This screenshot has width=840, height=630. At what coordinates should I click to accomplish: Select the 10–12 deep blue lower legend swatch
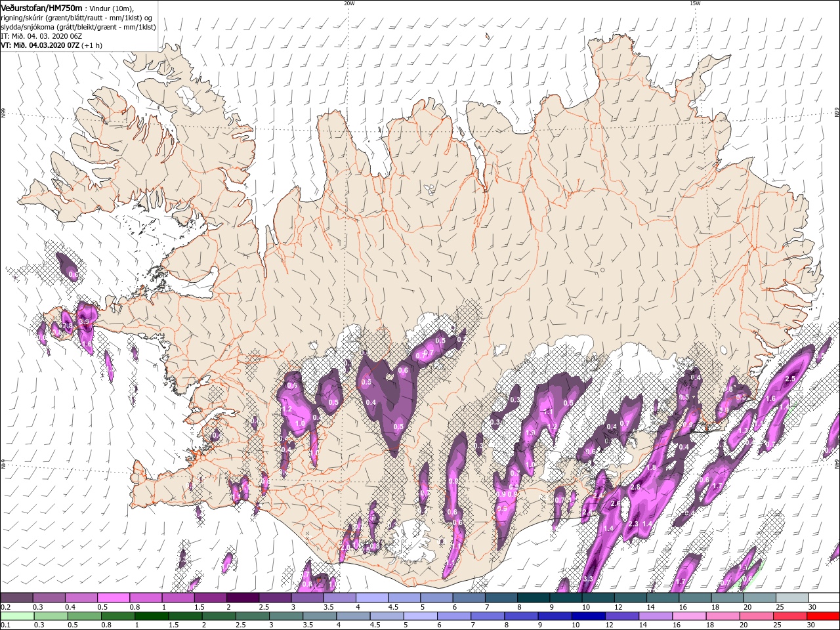point(588,616)
